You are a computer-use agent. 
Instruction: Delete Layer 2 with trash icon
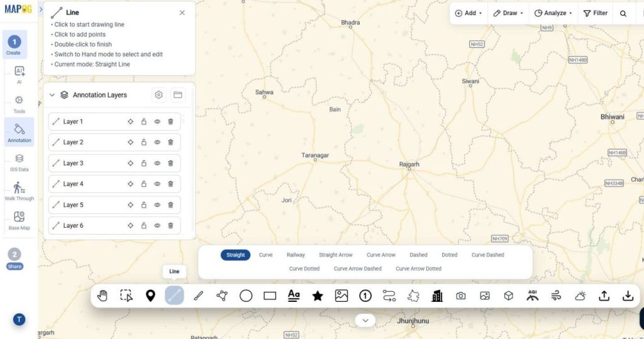(x=170, y=142)
